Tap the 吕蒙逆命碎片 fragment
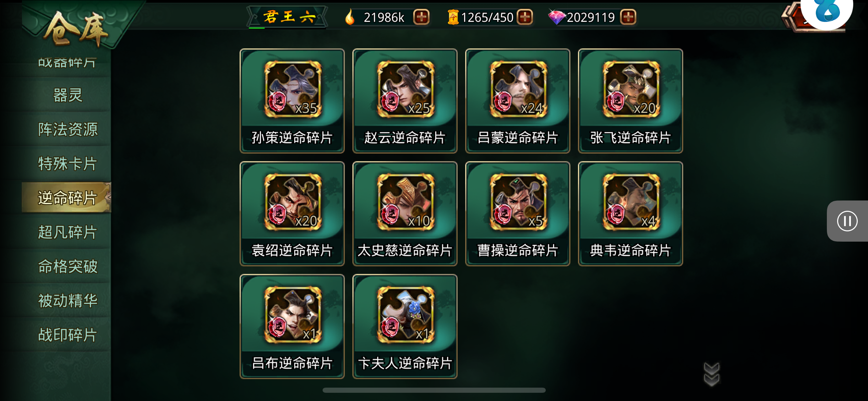 coord(518,101)
